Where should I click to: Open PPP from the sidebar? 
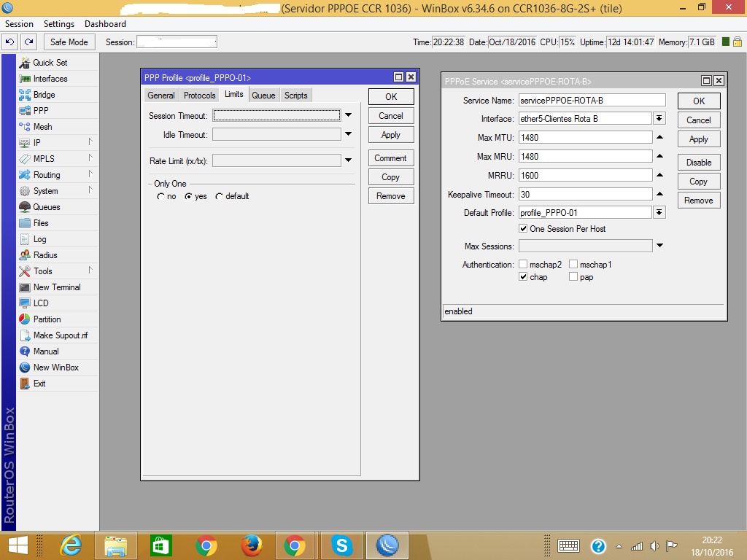point(41,111)
